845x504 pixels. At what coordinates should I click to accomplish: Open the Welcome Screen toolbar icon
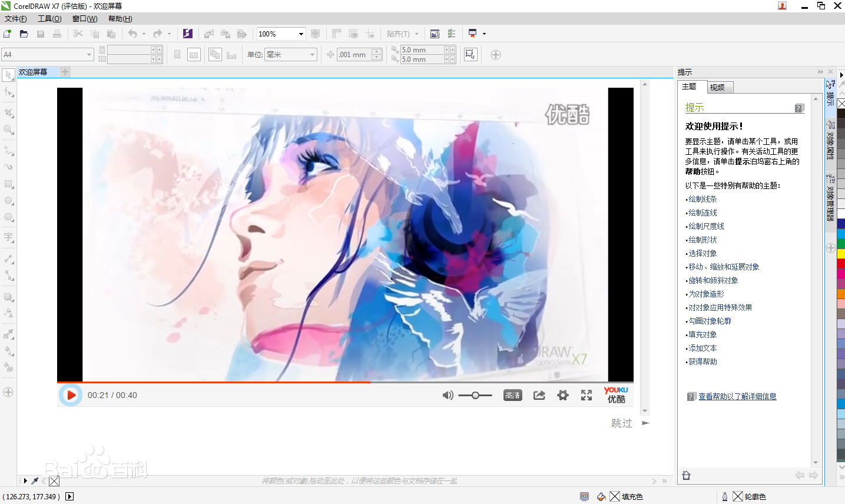[435, 34]
